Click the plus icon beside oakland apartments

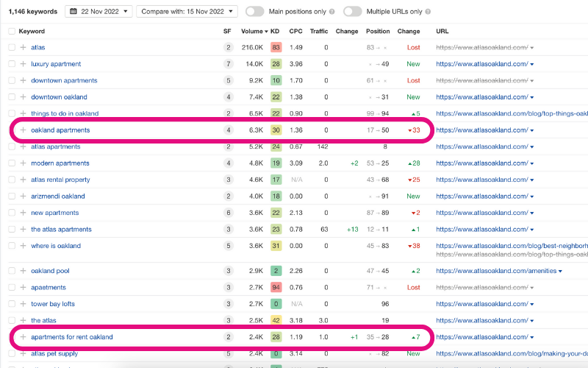(x=23, y=130)
